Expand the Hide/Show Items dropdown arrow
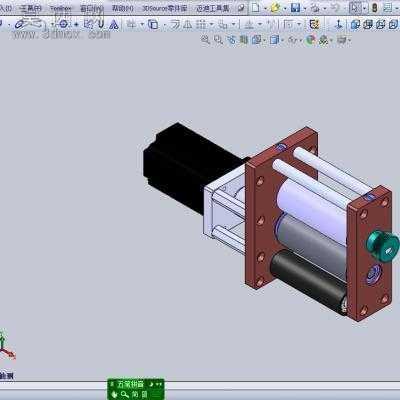The height and width of the screenshot is (400, 400). pyautogui.click(x=300, y=41)
